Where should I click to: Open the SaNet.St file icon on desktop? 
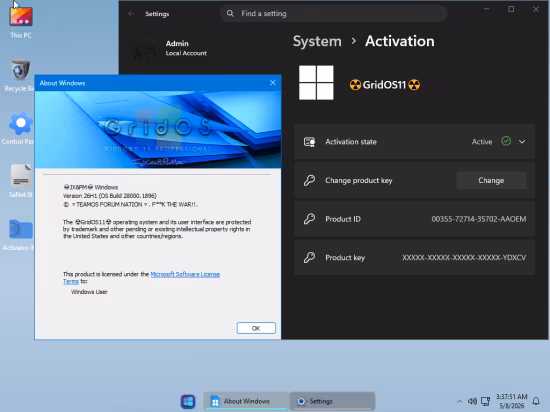[20, 181]
